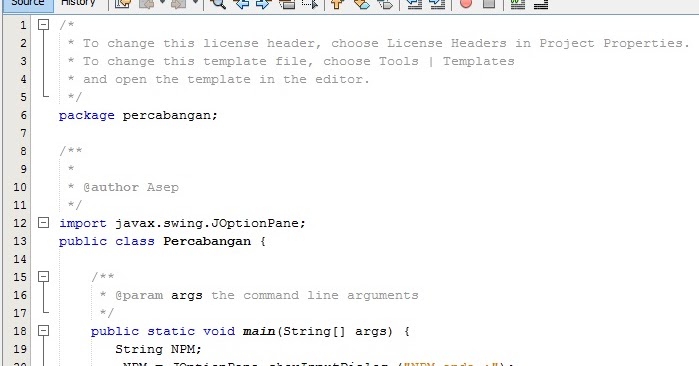The height and width of the screenshot is (366, 699).
Task: Click the '@author Asep' comment text
Action: tap(131, 187)
